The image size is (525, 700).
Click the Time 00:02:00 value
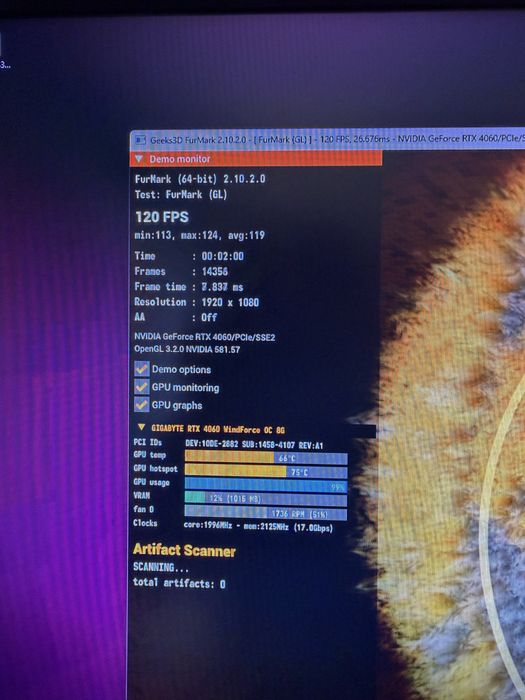coord(223,256)
